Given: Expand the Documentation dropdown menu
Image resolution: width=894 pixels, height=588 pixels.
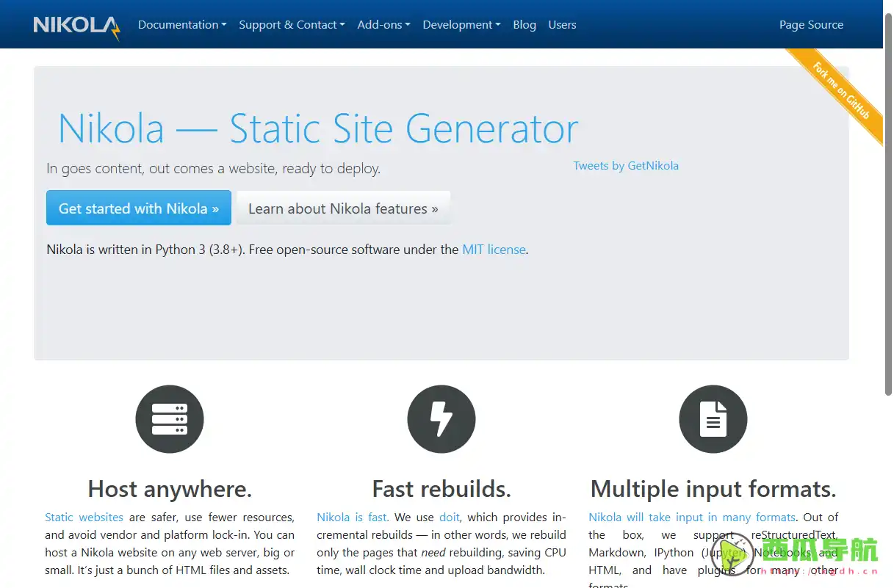Looking at the screenshot, I should tap(181, 25).
